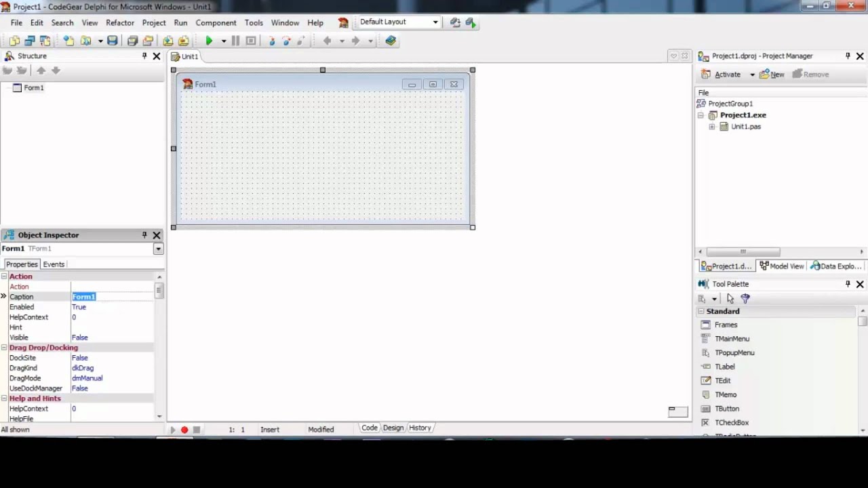
Task: Pin the Object Inspector panel
Action: pos(144,235)
